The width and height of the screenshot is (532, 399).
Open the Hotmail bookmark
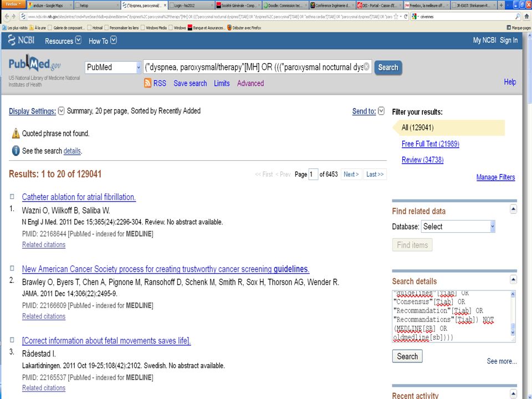[x=95, y=28]
